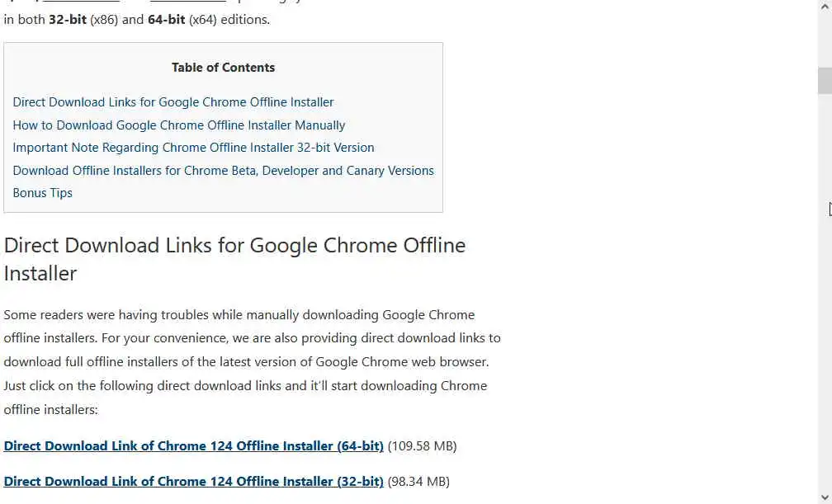The width and height of the screenshot is (832, 504).
Task: Click the '(98.34 MB)' file size text
Action: (x=418, y=482)
